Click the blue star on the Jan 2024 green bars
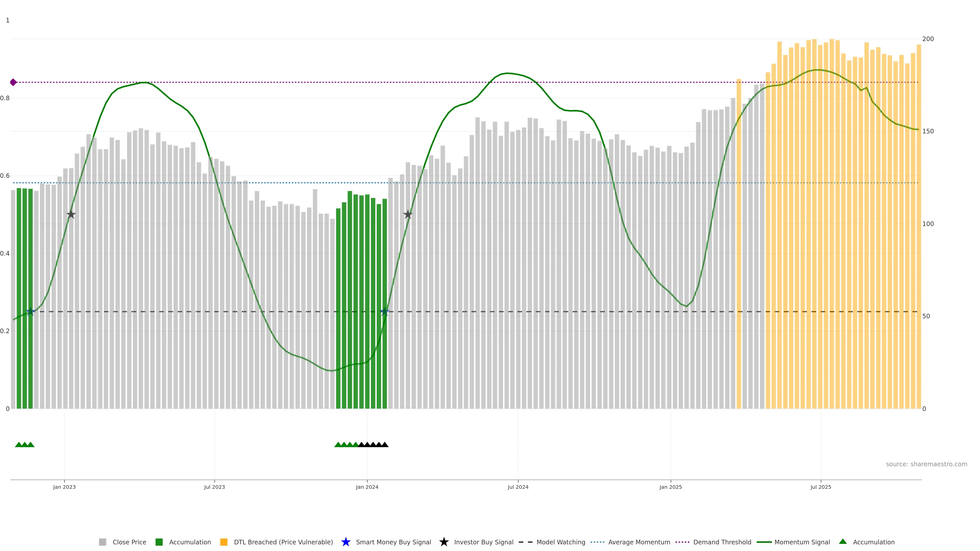The width and height of the screenshot is (980, 551). click(385, 311)
